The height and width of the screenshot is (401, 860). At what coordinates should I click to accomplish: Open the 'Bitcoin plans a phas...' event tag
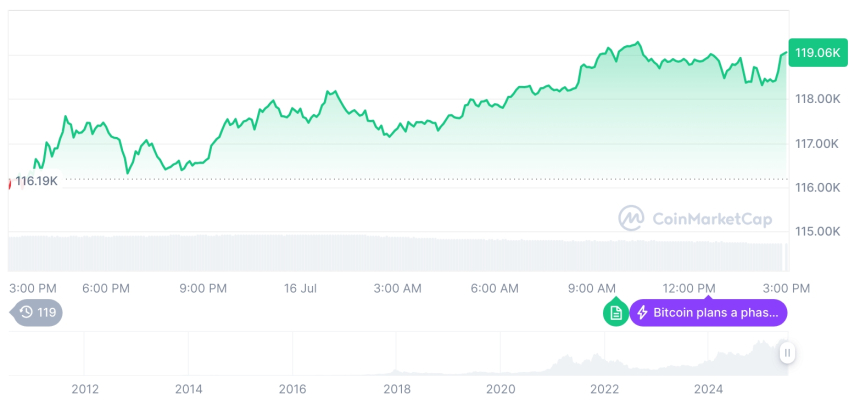click(x=708, y=313)
